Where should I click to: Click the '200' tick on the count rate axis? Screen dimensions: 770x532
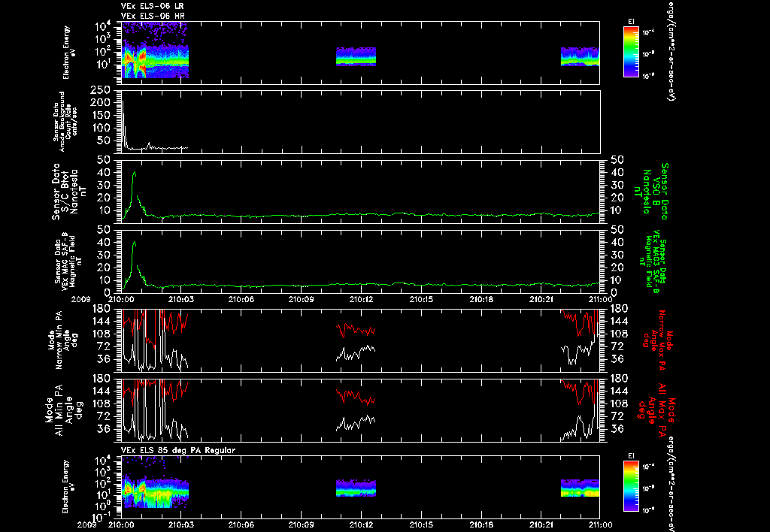point(101,103)
